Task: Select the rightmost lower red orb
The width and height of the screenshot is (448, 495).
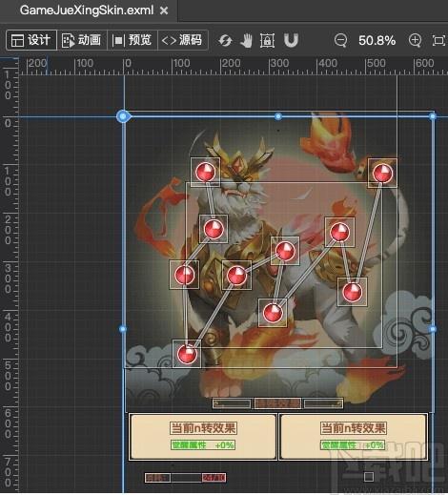Action: [352, 292]
